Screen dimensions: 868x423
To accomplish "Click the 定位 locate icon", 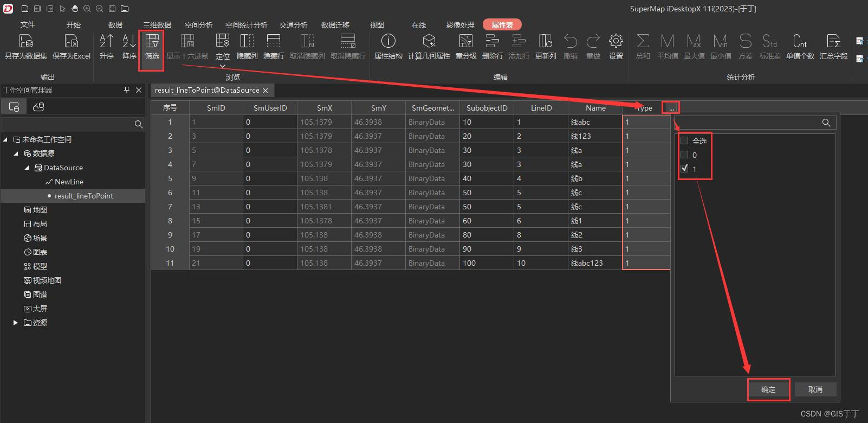I will click(x=223, y=41).
